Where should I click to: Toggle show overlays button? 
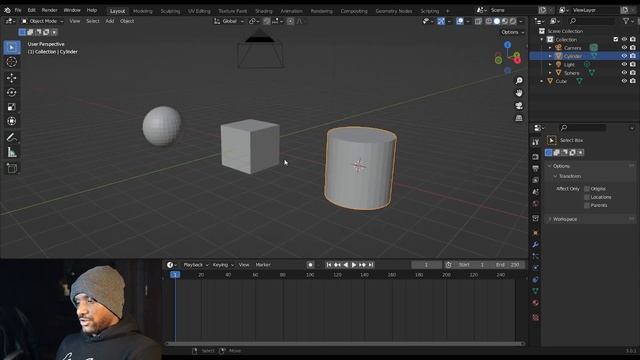[460, 21]
